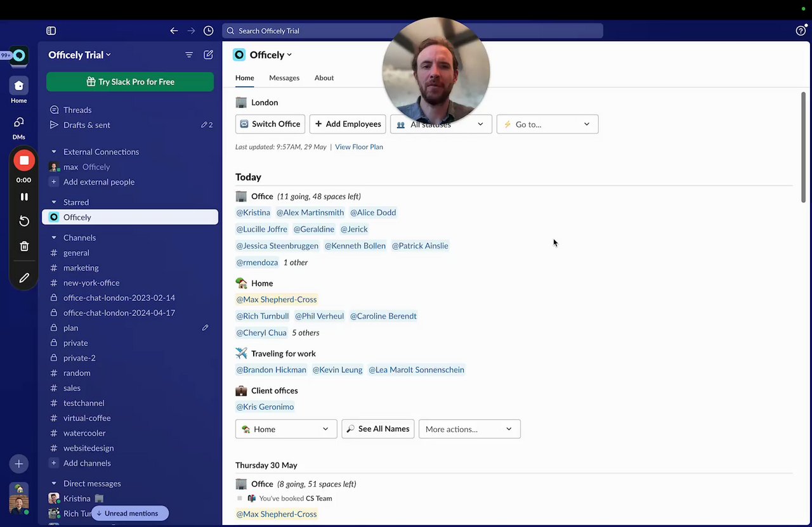Viewport: 812px width, 527px height.
Task: Select the Officely starred app in sidebar
Action: (x=130, y=217)
